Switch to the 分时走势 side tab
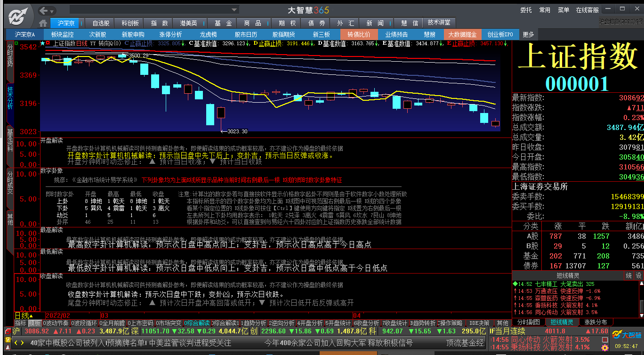 (10, 60)
